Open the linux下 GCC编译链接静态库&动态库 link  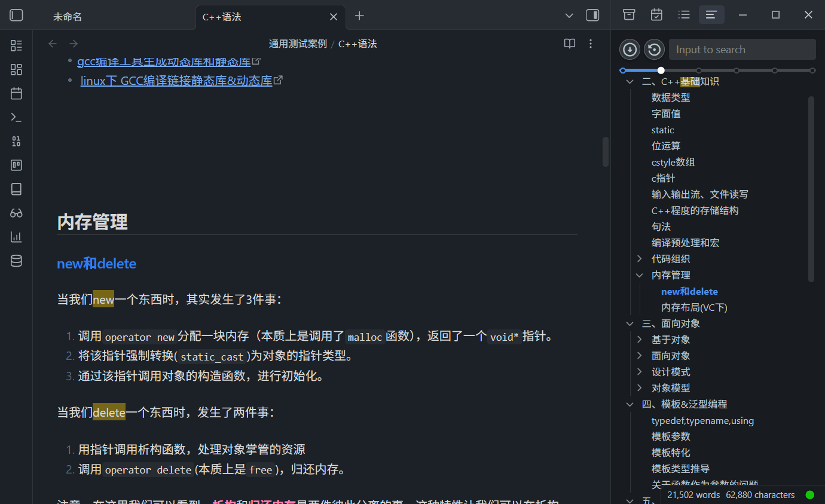(176, 81)
